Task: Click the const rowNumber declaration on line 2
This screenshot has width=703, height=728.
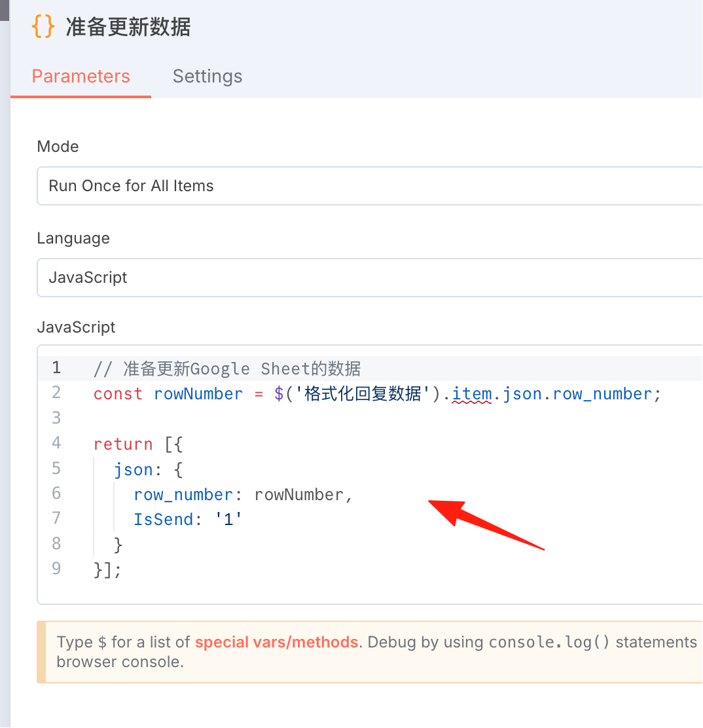Action: pos(168,393)
